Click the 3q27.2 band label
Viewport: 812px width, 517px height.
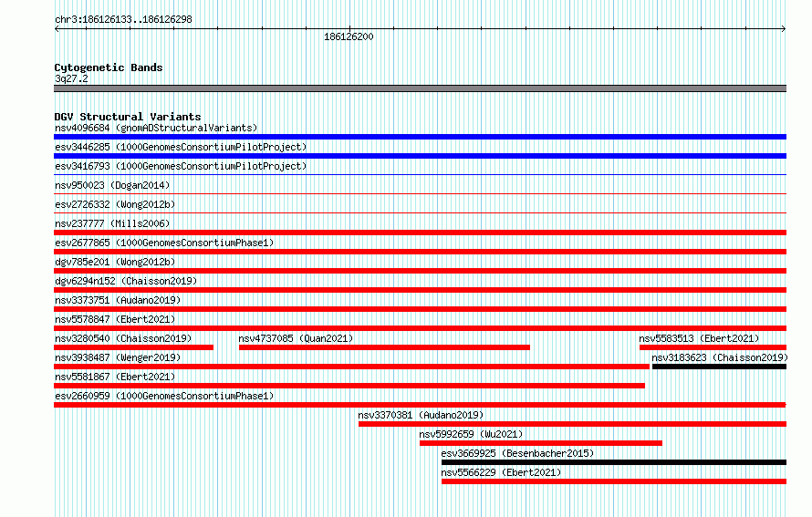coord(71,78)
